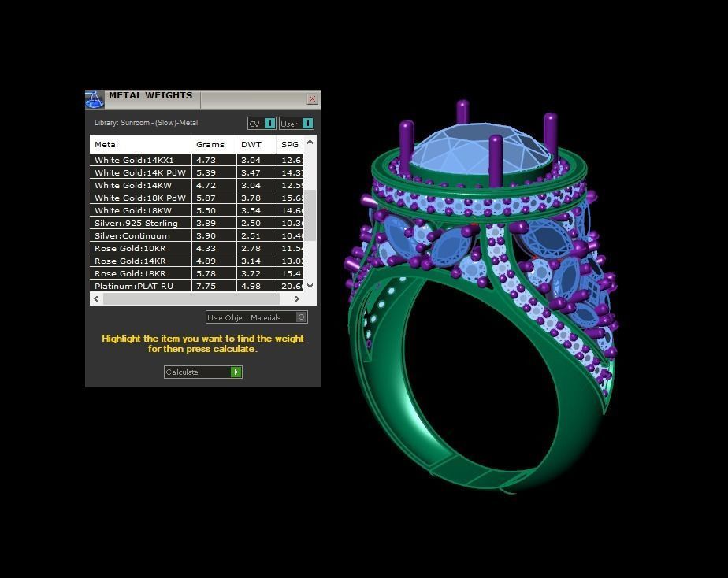Select the Silver:Continuum row
728x578 pixels.
[x=197, y=235]
